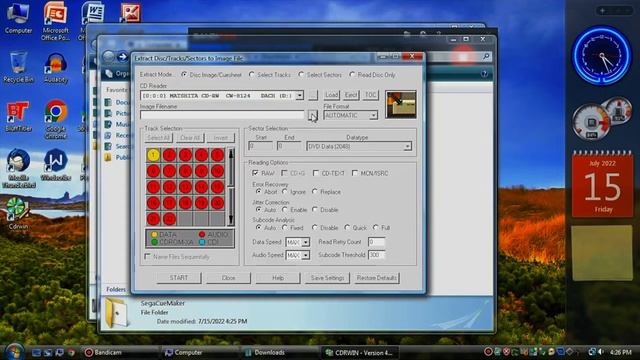
Task: Set Jitter Correction to Enable
Action: pos(285,209)
